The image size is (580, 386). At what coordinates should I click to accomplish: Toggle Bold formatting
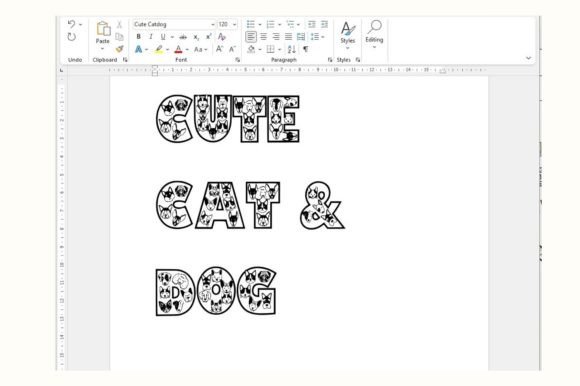(138, 37)
